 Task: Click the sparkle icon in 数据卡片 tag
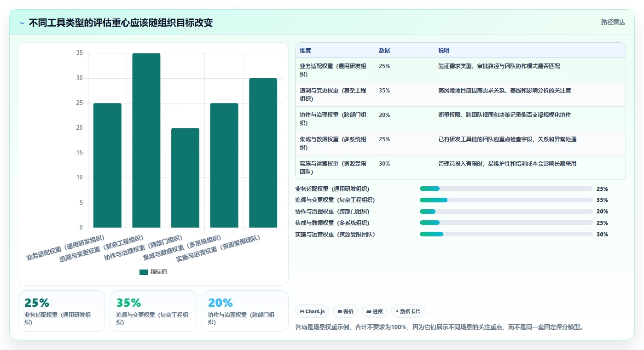[x=397, y=311]
